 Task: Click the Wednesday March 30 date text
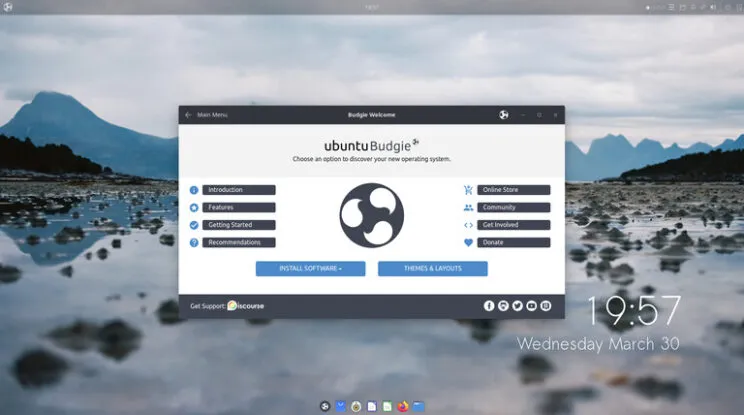[x=598, y=344]
